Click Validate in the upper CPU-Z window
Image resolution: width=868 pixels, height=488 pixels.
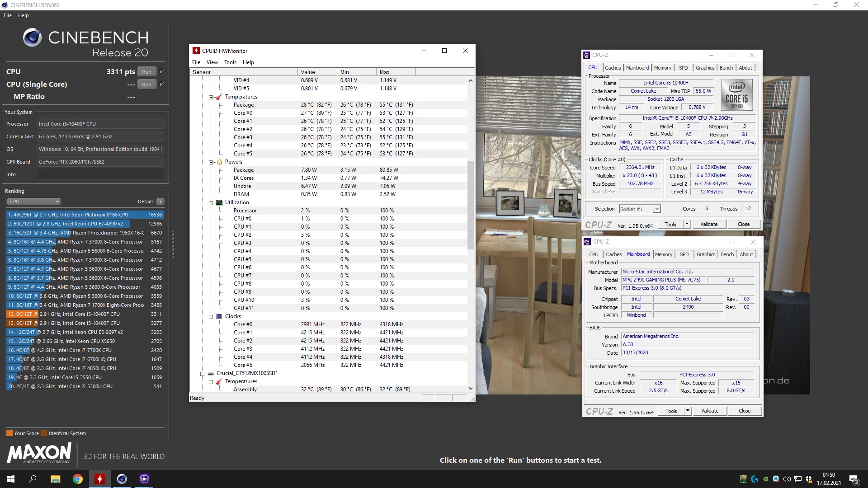click(709, 224)
